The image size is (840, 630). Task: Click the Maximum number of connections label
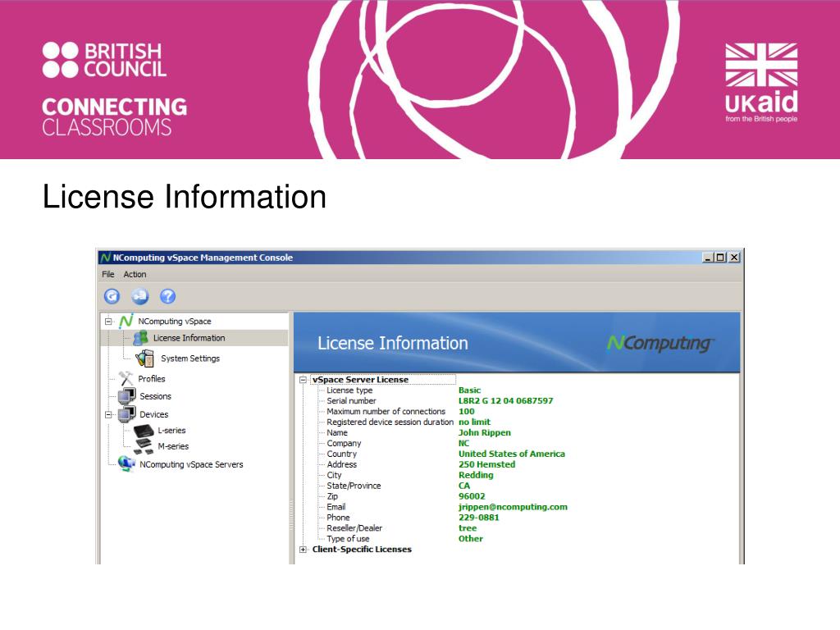pyautogui.click(x=386, y=412)
